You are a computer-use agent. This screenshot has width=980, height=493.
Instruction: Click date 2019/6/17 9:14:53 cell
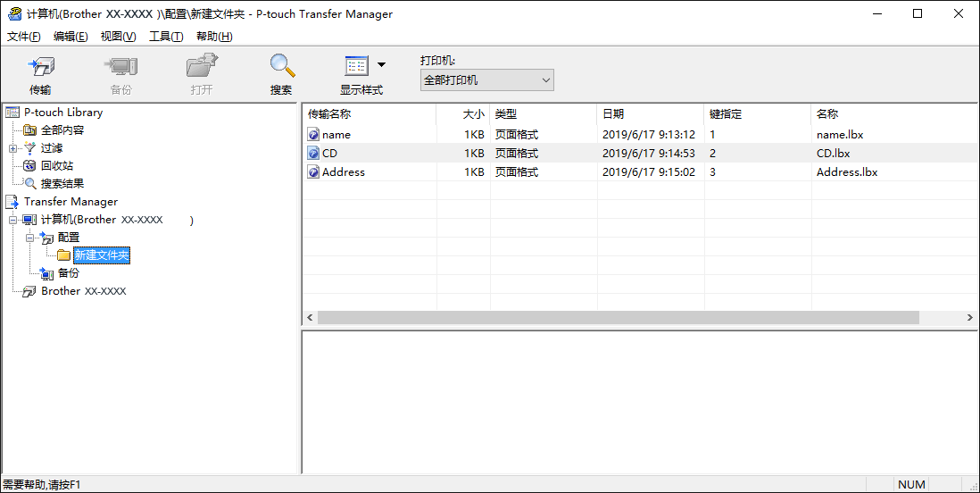coord(649,154)
